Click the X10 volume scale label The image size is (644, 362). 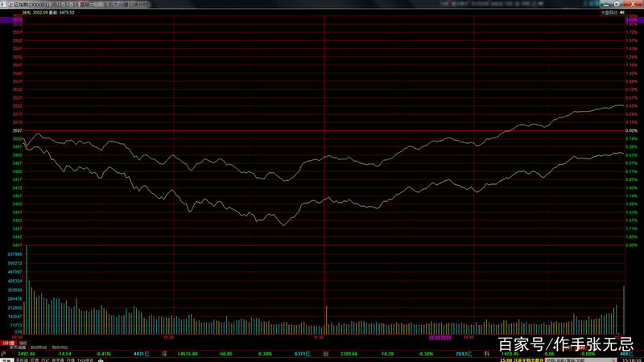click(x=18, y=331)
